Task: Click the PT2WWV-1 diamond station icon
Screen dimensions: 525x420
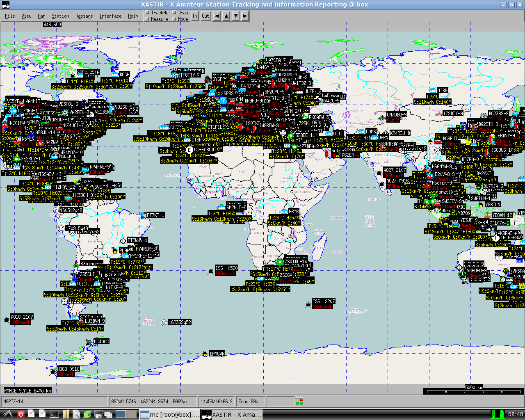Action: pyautogui.click(x=123, y=240)
